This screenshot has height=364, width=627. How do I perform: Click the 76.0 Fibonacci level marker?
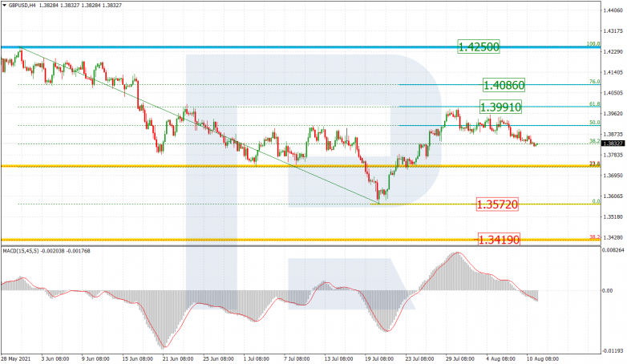click(x=595, y=82)
